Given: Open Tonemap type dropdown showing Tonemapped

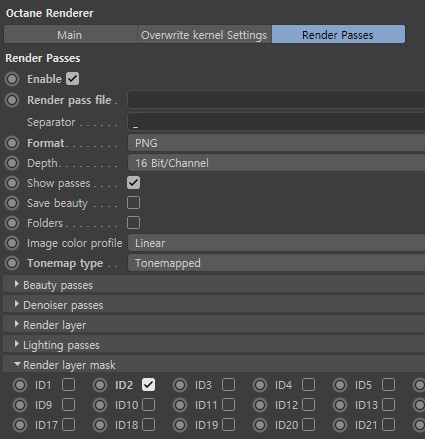Looking at the screenshot, I should [276, 263].
